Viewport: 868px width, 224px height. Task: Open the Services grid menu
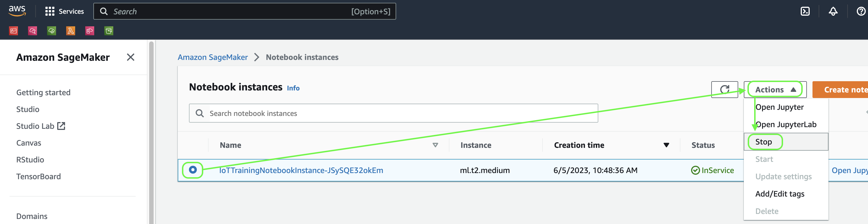click(x=64, y=11)
